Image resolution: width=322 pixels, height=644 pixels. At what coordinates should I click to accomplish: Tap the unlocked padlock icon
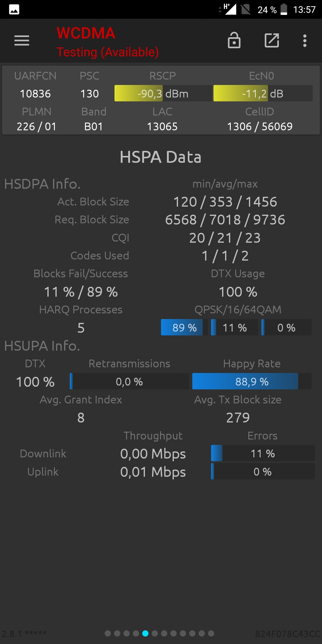[x=234, y=40]
